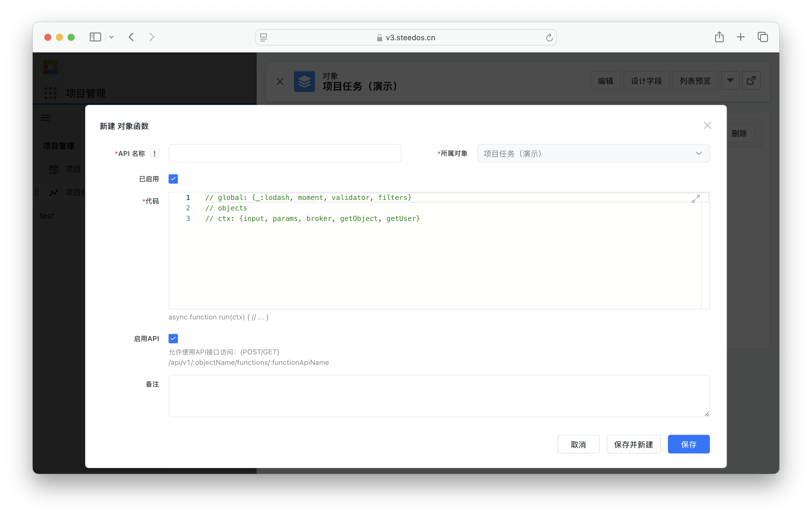Go back with the browser back arrow
812x517 pixels.
tap(131, 37)
